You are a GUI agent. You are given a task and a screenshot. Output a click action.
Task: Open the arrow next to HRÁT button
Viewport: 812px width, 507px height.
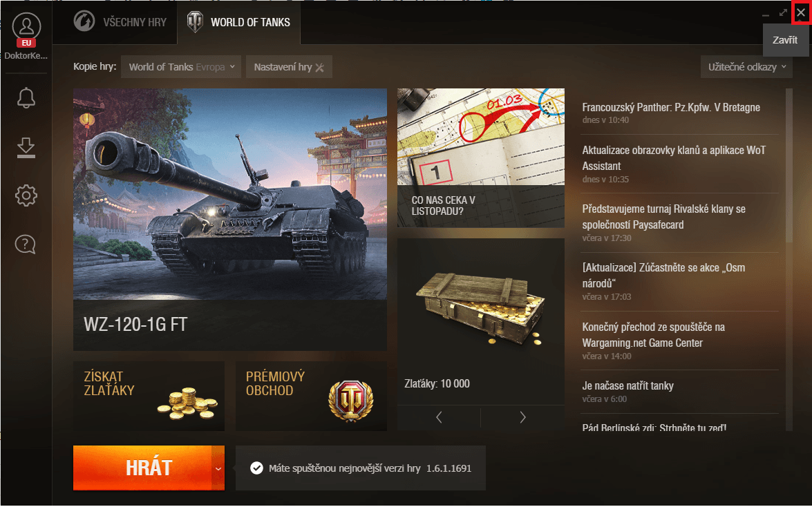(218, 468)
